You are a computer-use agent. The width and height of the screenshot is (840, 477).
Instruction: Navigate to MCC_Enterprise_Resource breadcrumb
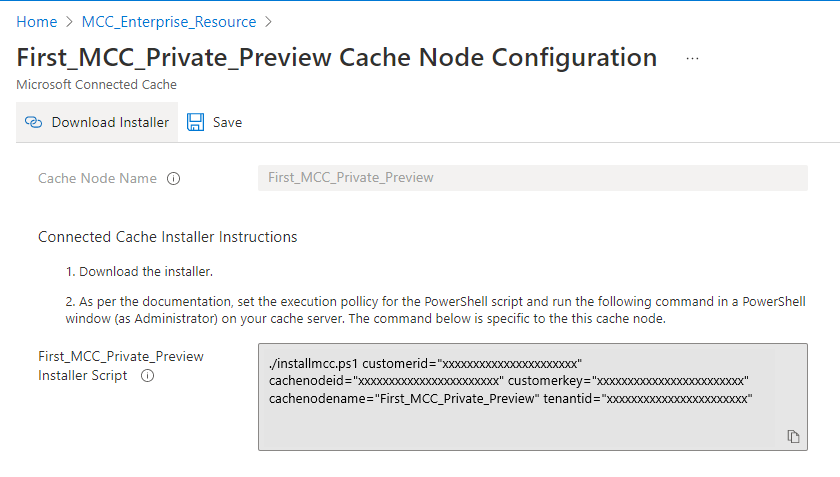tap(169, 22)
